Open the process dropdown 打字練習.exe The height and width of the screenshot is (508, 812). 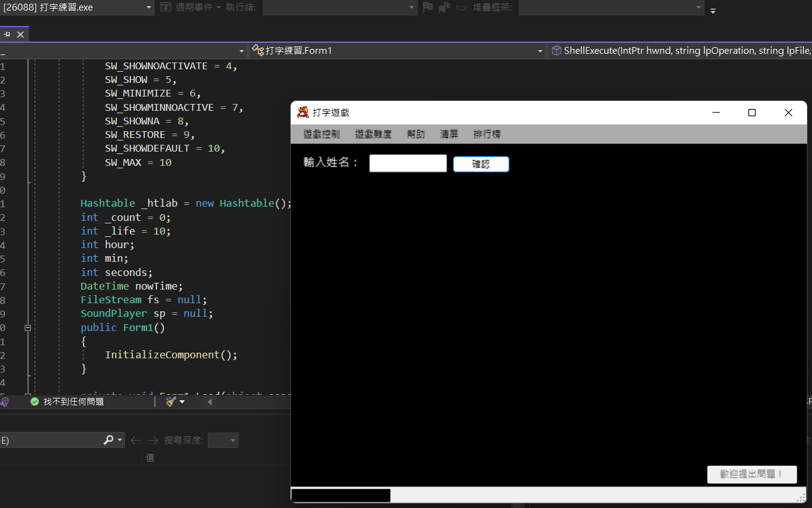77,7
